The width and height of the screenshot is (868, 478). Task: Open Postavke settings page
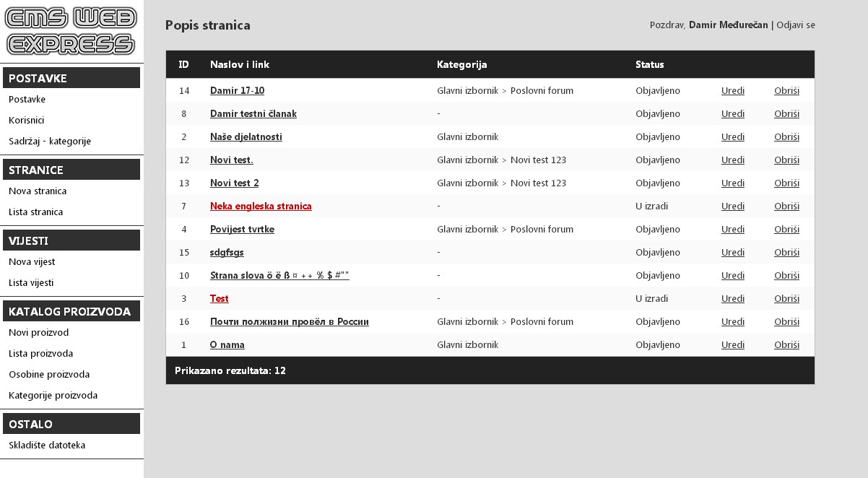[x=27, y=99]
